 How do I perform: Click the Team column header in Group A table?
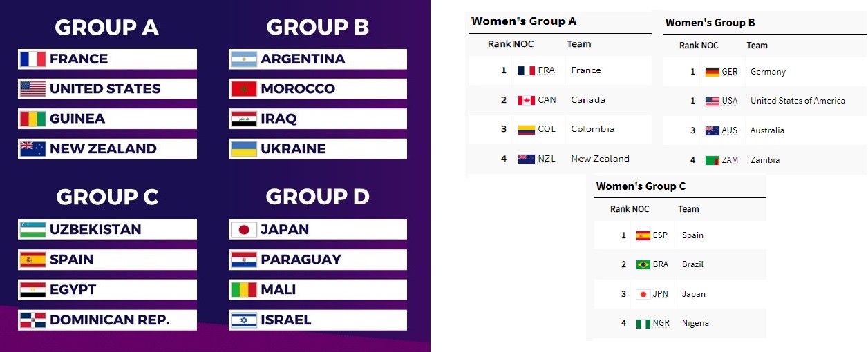point(578,44)
